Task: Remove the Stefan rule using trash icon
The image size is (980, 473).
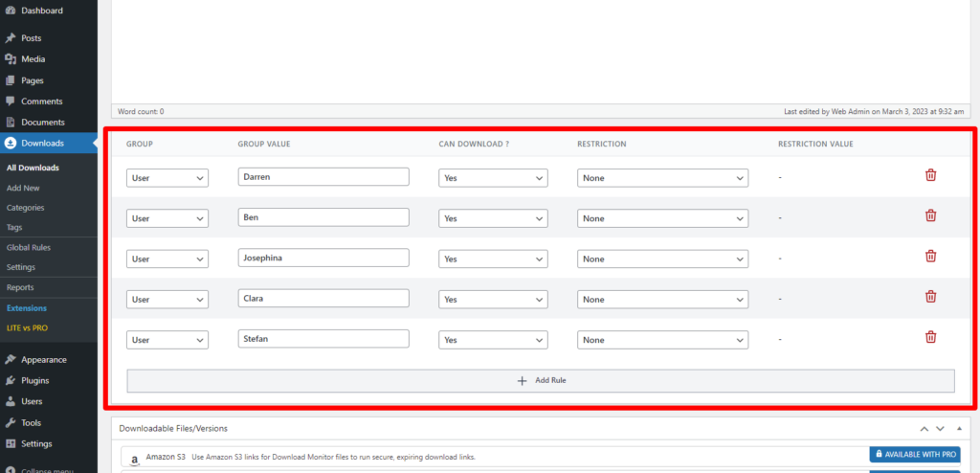Action: tap(930, 337)
